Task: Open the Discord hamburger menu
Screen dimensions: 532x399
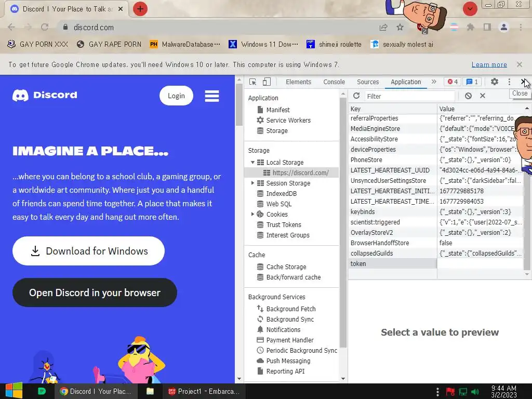Action: 212,96
